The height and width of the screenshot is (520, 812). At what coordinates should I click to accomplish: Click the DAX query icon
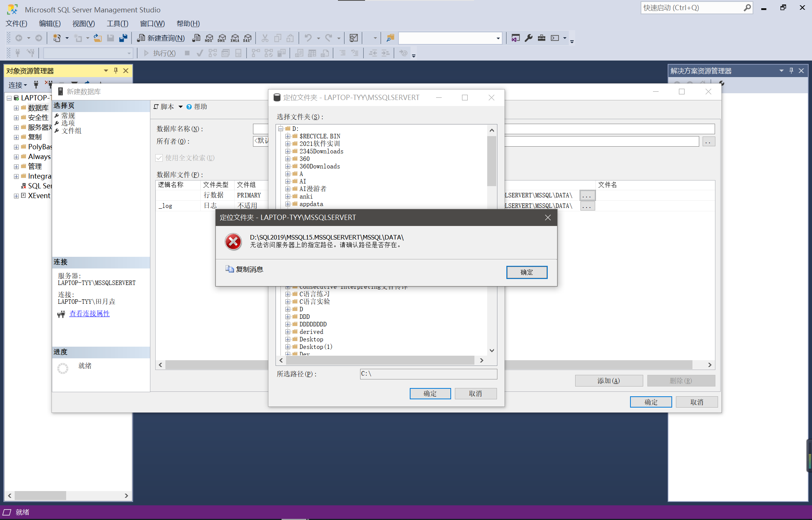tap(247, 38)
